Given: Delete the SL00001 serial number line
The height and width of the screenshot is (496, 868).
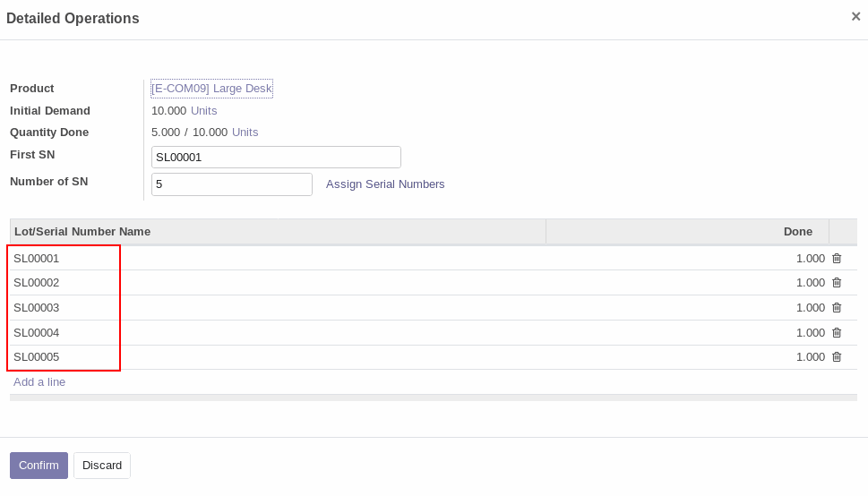Looking at the screenshot, I should pyautogui.click(x=837, y=259).
